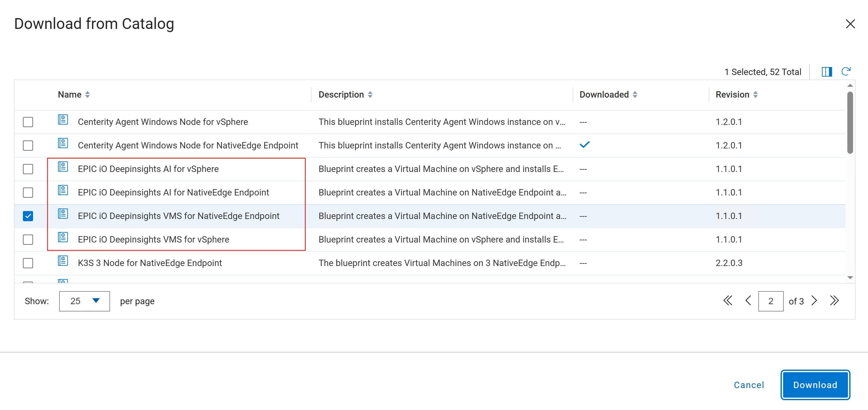Click description of Deepinsights VMS NativeEdge row

pyautogui.click(x=442, y=216)
